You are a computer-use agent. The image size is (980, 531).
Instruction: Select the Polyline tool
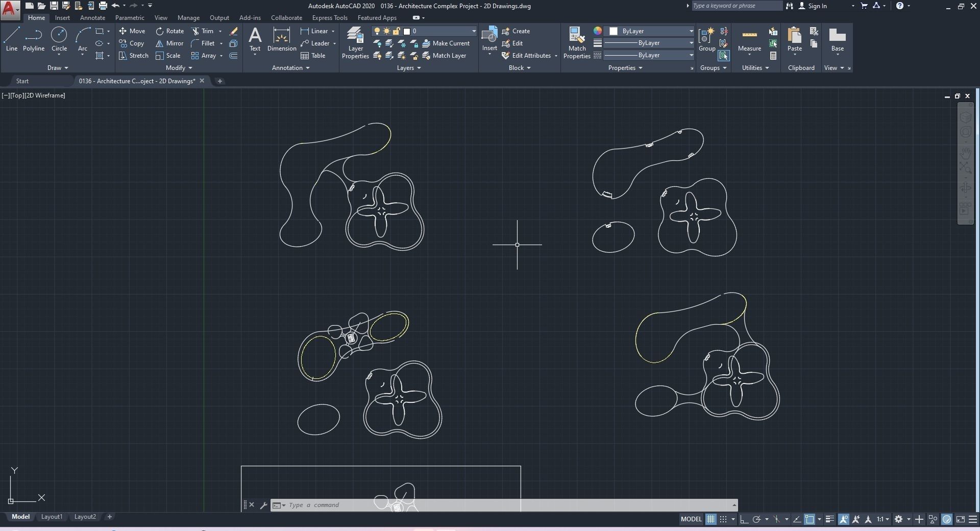[x=34, y=40]
